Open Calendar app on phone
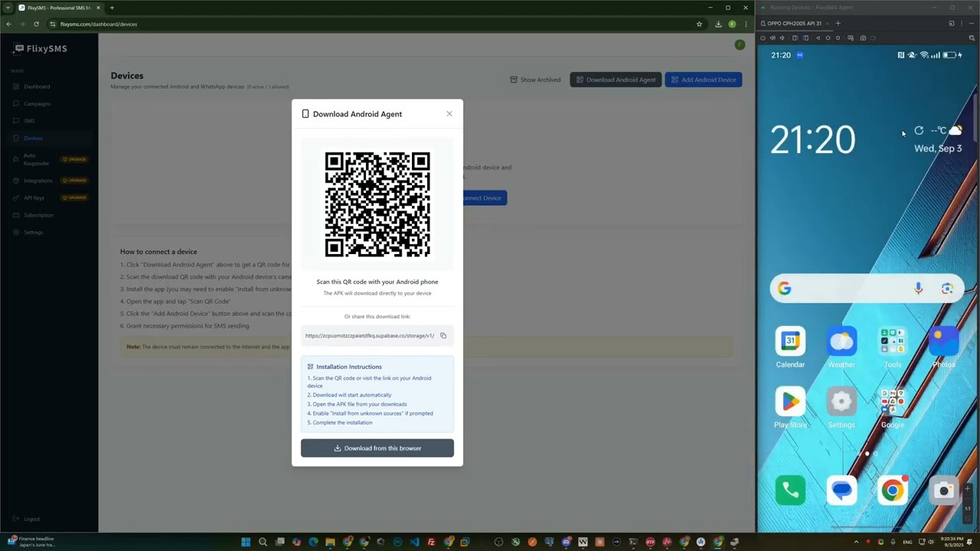 (790, 347)
